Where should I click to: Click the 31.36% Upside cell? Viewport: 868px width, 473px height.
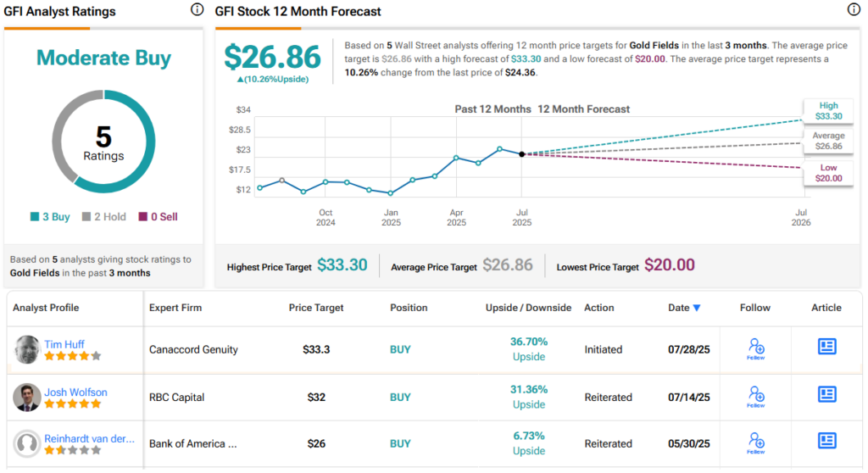click(x=529, y=397)
